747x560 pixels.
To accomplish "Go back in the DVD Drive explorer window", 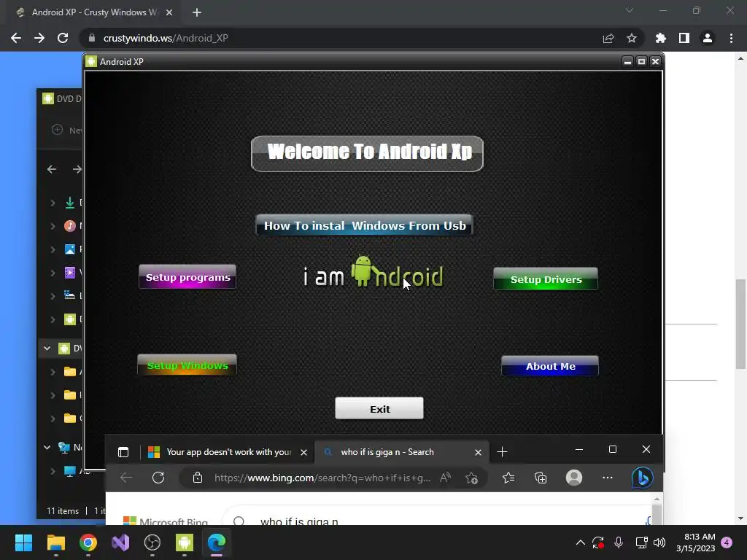I will pyautogui.click(x=52, y=169).
